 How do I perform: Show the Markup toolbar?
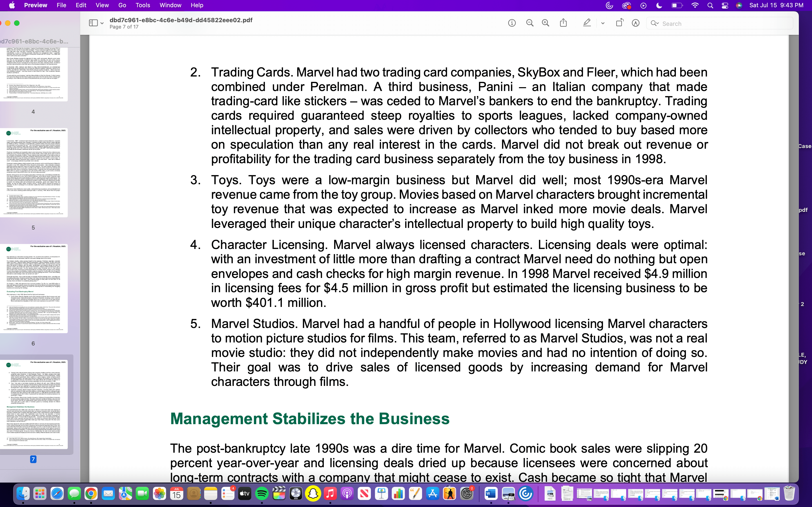(x=636, y=23)
